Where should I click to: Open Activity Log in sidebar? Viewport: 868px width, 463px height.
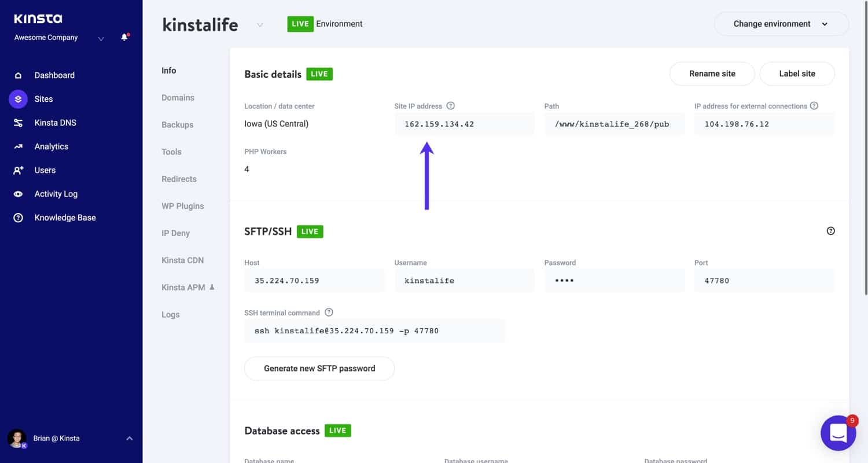point(56,194)
